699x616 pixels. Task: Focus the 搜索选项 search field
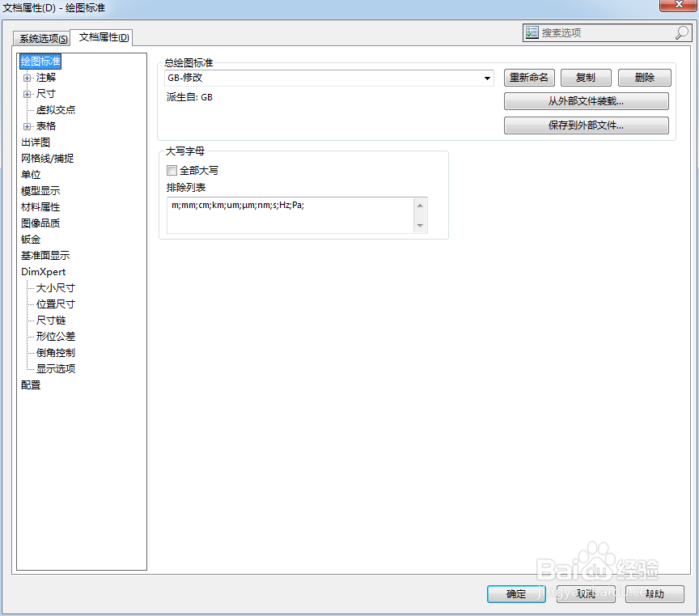605,32
